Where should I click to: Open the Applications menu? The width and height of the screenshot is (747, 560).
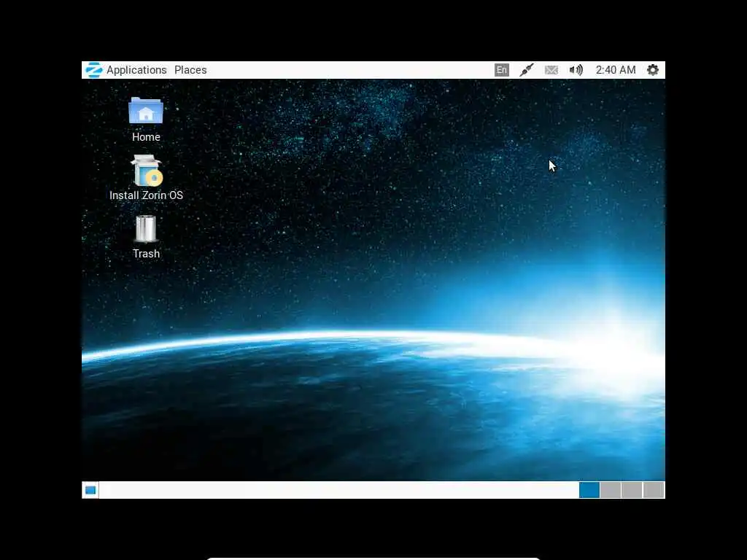136,70
